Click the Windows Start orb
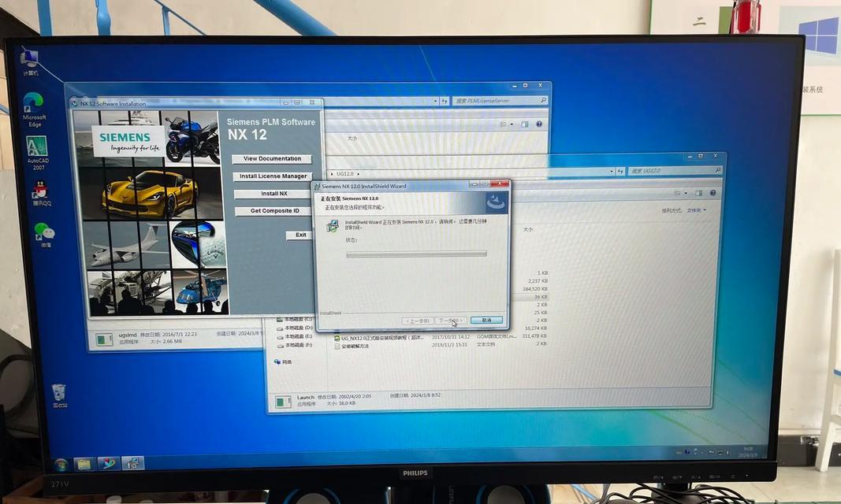This screenshot has width=841, height=504. tap(61, 464)
